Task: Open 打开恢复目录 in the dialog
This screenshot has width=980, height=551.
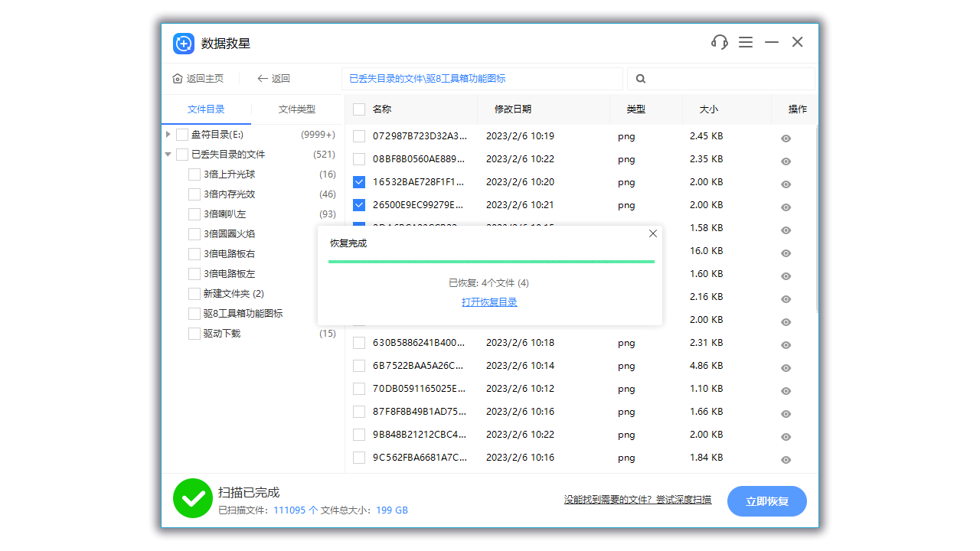Action: tap(491, 302)
